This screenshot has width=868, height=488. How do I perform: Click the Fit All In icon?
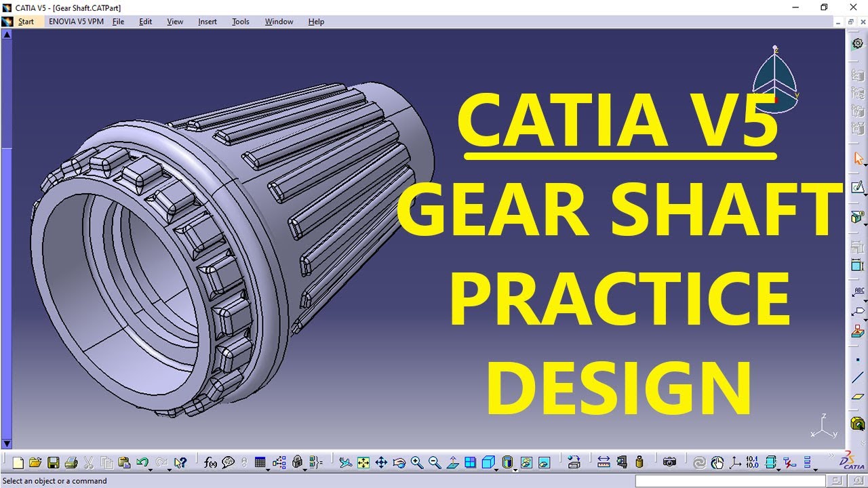[x=363, y=463]
